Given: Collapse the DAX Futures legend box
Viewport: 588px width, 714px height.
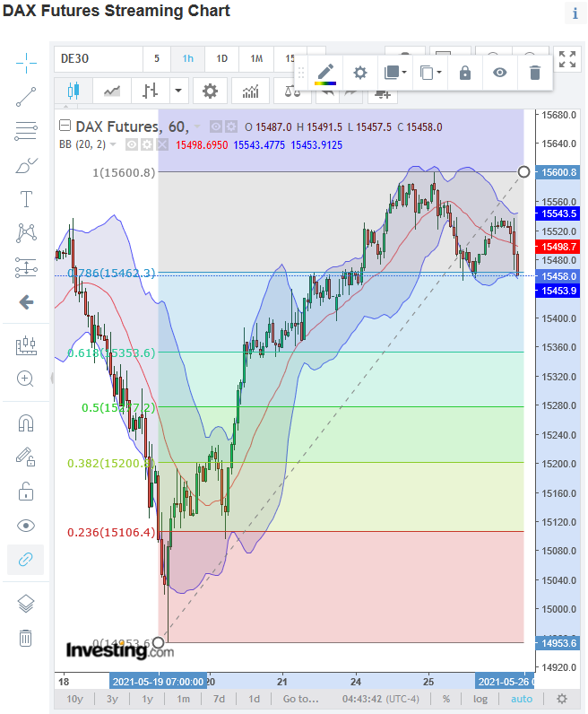Looking at the screenshot, I should click(x=65, y=126).
